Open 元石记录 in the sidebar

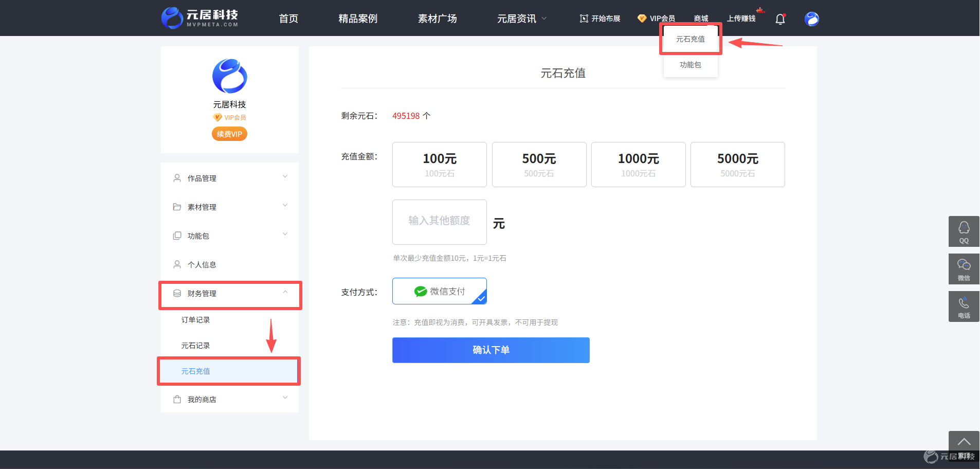(195, 346)
